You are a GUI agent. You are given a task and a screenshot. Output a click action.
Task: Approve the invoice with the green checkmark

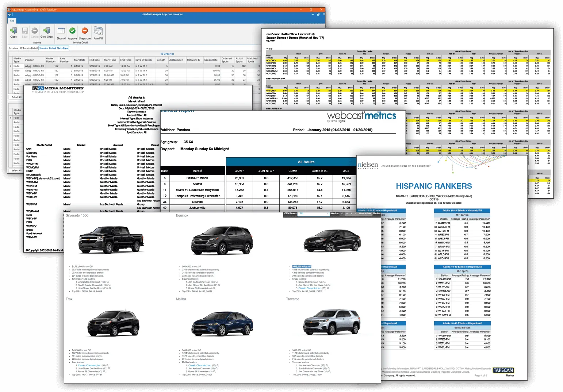(x=72, y=32)
